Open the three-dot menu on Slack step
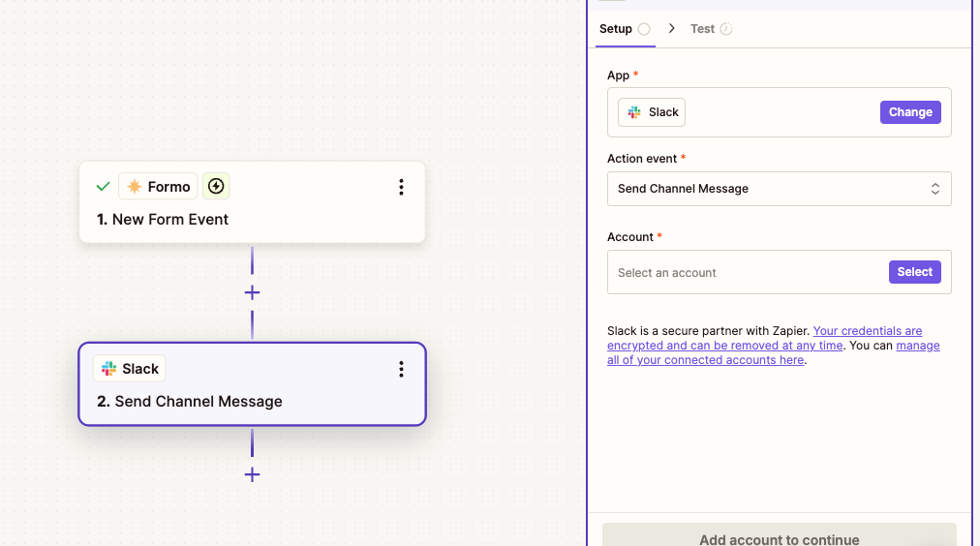This screenshot has height=546, width=980. (401, 369)
